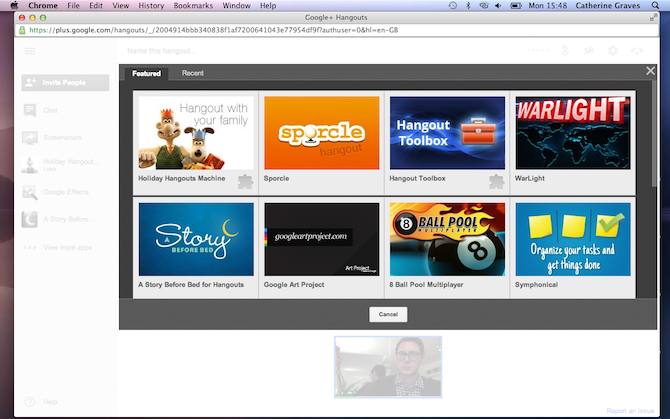Select the Symphonical tasks app
The height and width of the screenshot is (419, 670).
(x=573, y=239)
